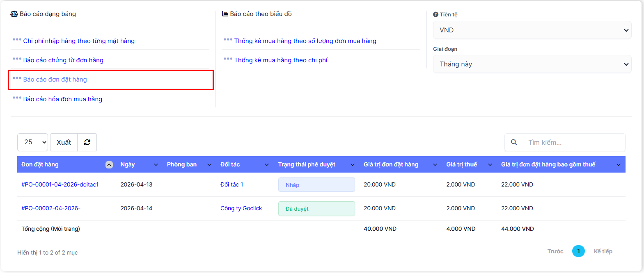
Task: Open Báo cáo đơn đặt hàng report
Action: tap(55, 80)
